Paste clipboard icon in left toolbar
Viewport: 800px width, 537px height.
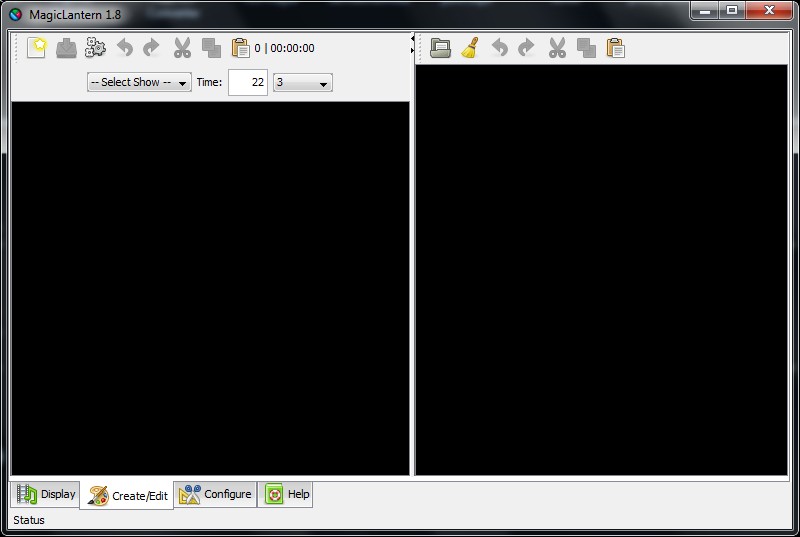(x=240, y=48)
